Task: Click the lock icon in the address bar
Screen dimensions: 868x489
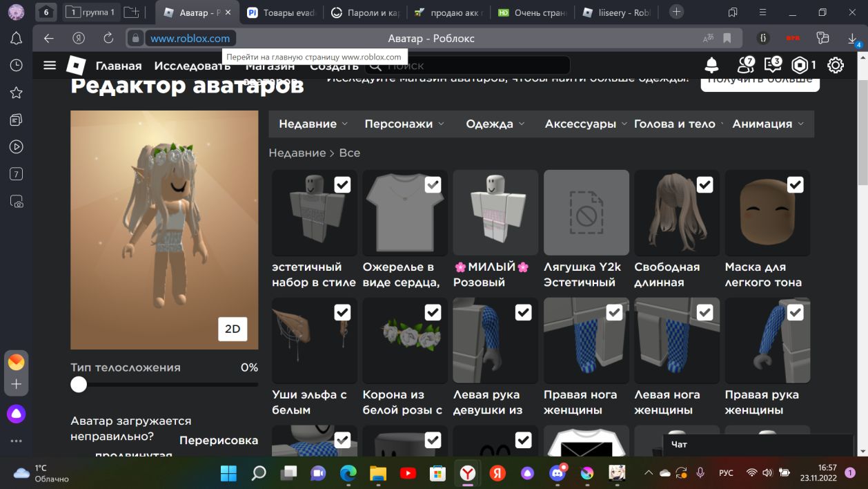Action: [135, 39]
